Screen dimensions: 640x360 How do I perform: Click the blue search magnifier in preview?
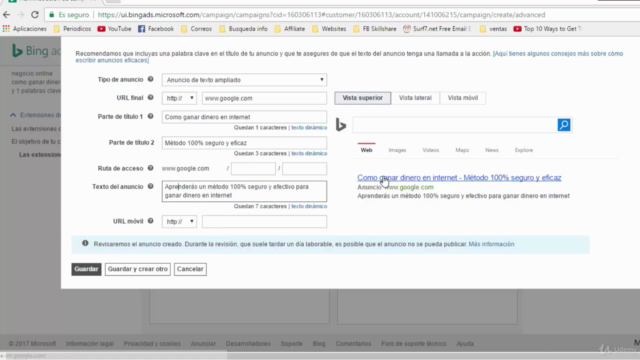tap(564, 125)
